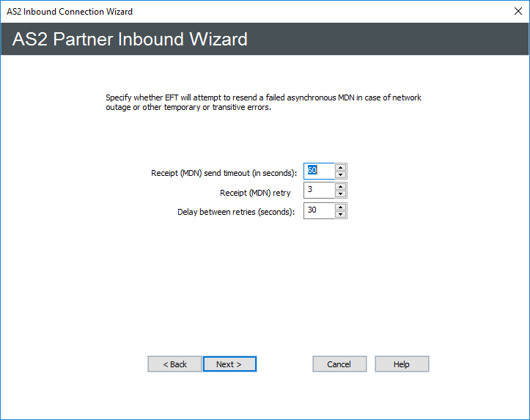
Task: Cancel the AS2 inbound wizard
Action: pyautogui.click(x=339, y=364)
